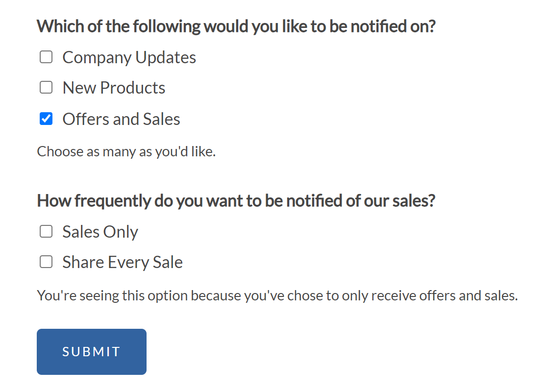Toggle the blue checked checkmark box

(x=46, y=119)
